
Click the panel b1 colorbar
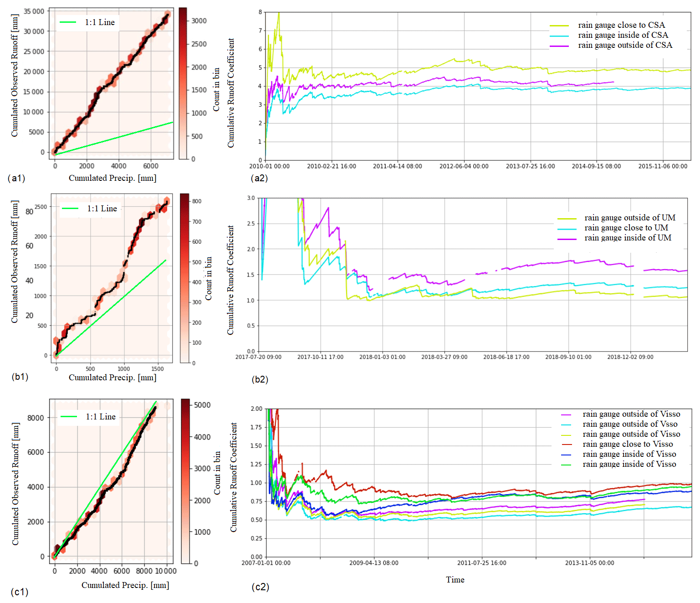(184, 278)
